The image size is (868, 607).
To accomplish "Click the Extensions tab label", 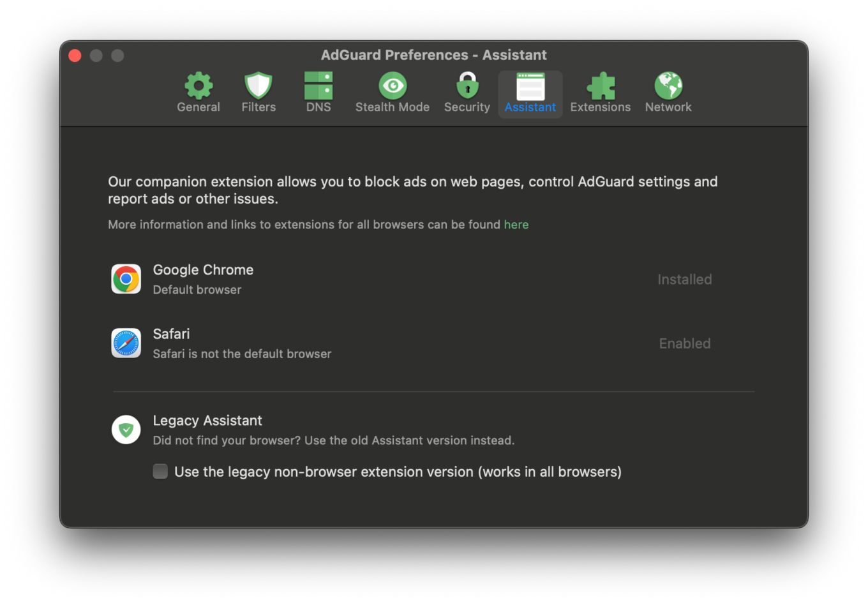I will (601, 107).
